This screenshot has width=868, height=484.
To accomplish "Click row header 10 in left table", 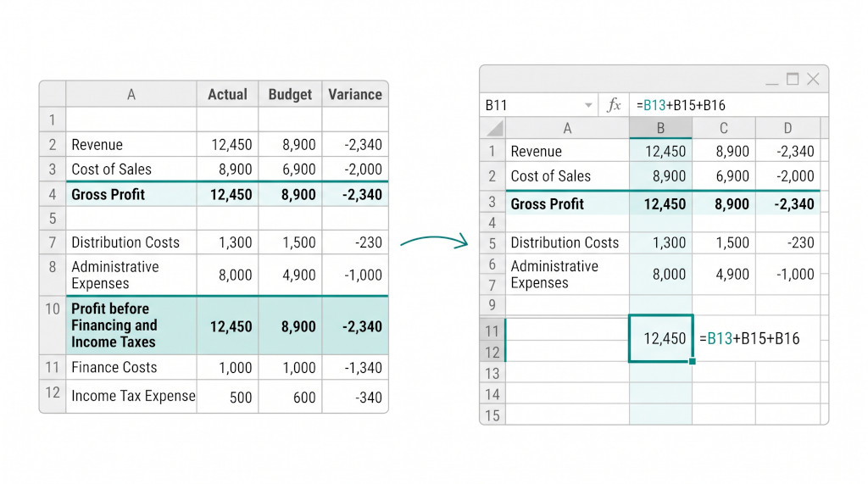I will coord(53,325).
